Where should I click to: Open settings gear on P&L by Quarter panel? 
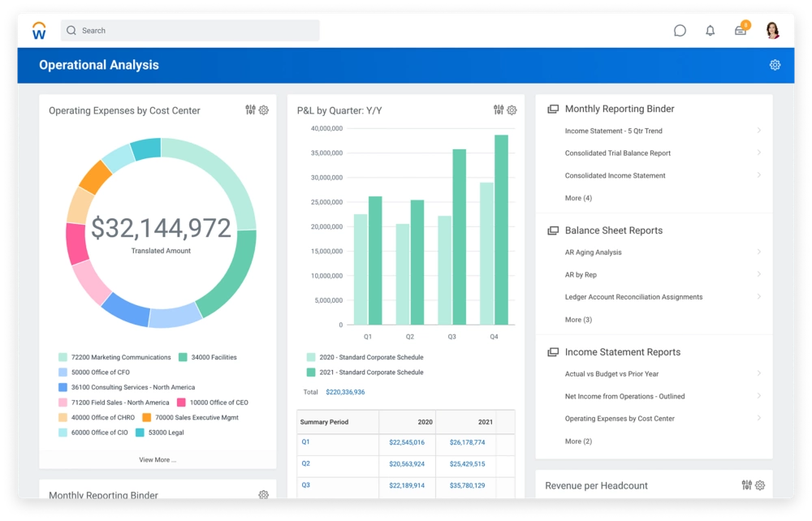point(512,110)
